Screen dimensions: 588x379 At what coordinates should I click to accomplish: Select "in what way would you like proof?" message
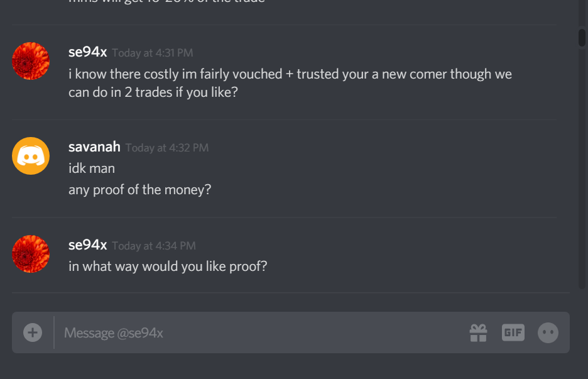(x=168, y=266)
